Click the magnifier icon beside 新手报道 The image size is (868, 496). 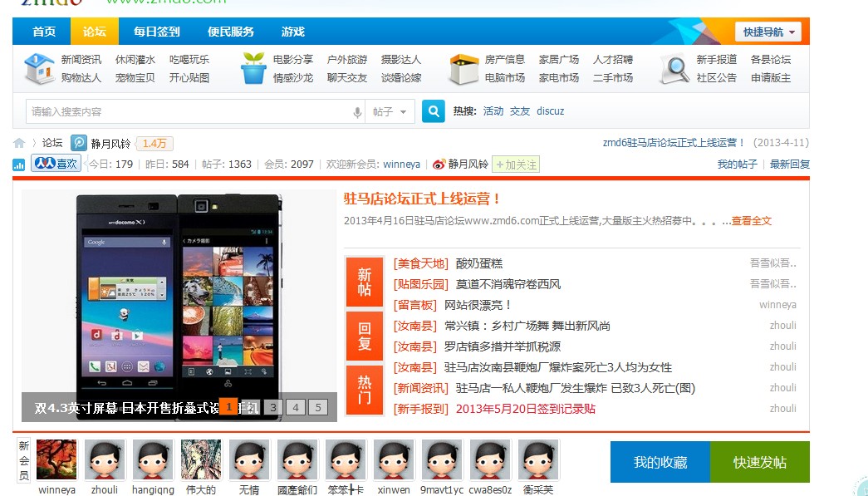[674, 69]
